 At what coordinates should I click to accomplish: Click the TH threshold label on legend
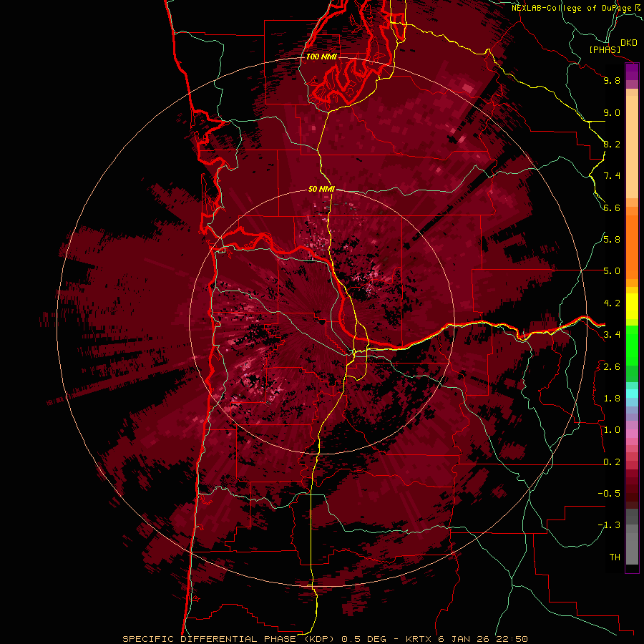coord(615,557)
